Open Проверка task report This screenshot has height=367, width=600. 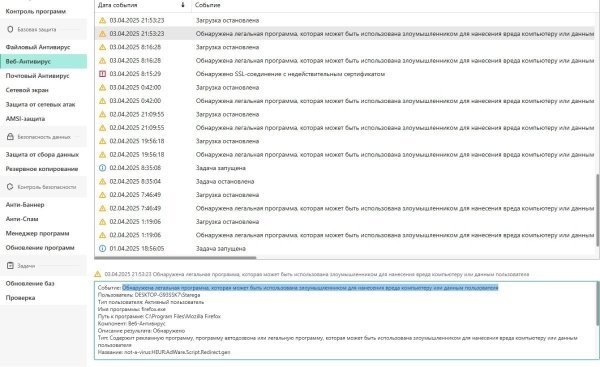click(20, 298)
